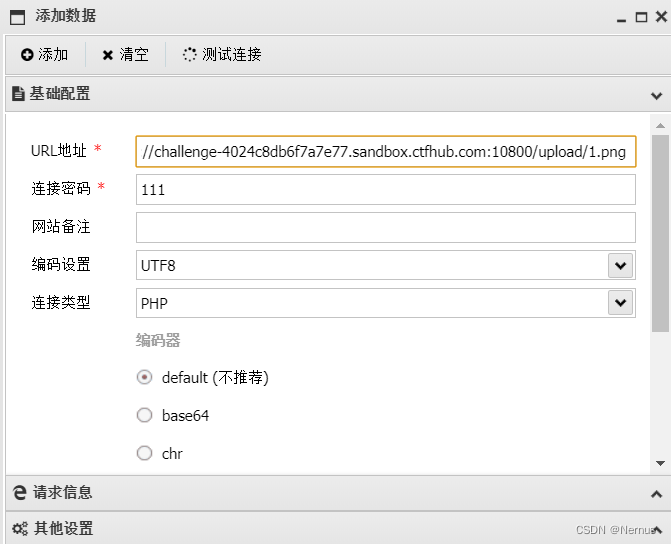Screen dimensions: 671x544
Task: Select the base64 encoder option
Action: tap(144, 415)
